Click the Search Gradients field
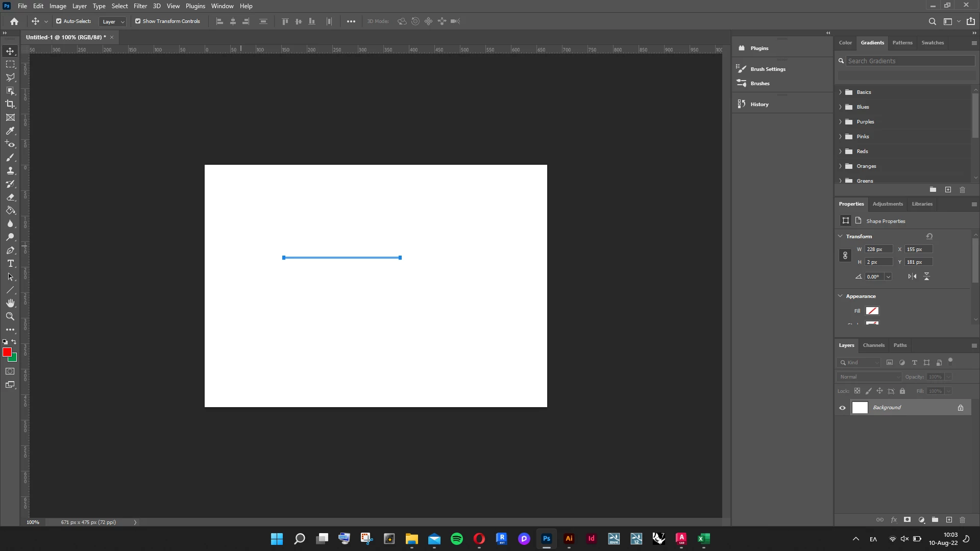This screenshot has height=551, width=980. 910,61
